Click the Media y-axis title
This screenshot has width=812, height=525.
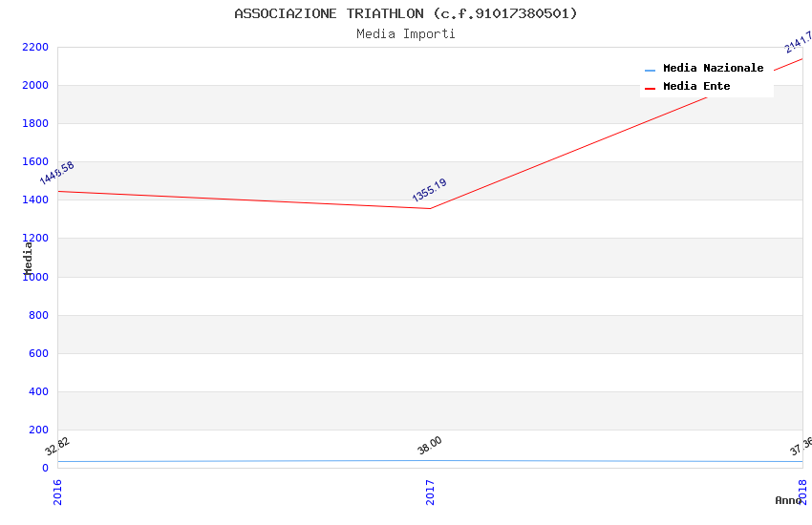click(28, 258)
